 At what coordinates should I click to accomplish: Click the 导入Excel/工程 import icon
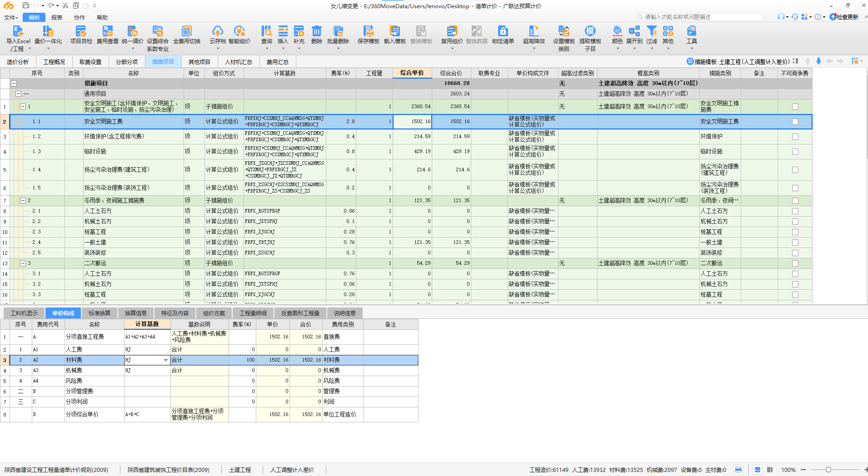click(18, 31)
